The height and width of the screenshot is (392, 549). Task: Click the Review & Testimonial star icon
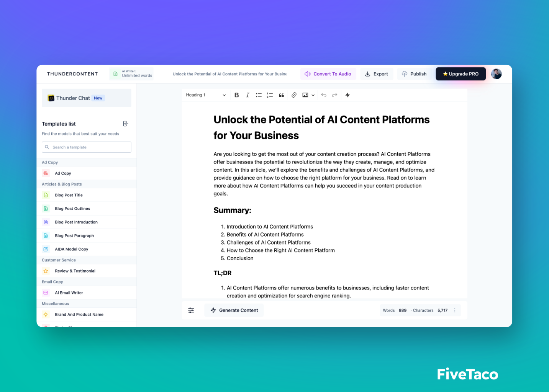(x=46, y=271)
